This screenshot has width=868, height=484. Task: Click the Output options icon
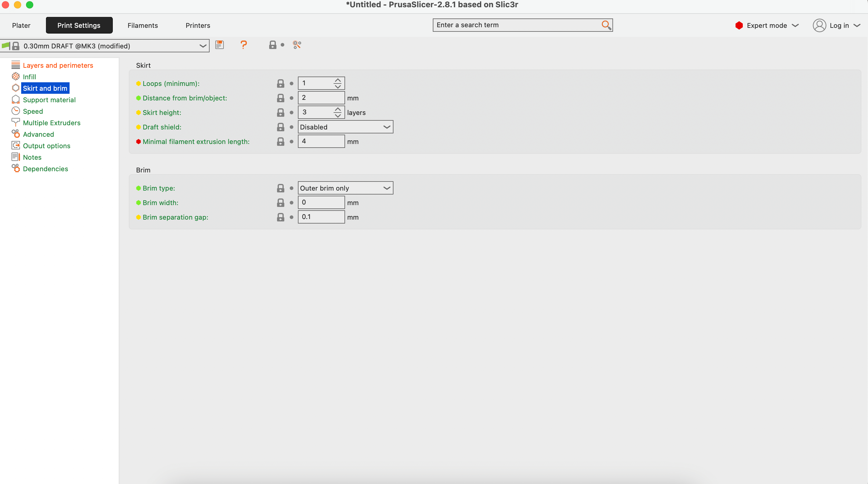[x=15, y=145]
